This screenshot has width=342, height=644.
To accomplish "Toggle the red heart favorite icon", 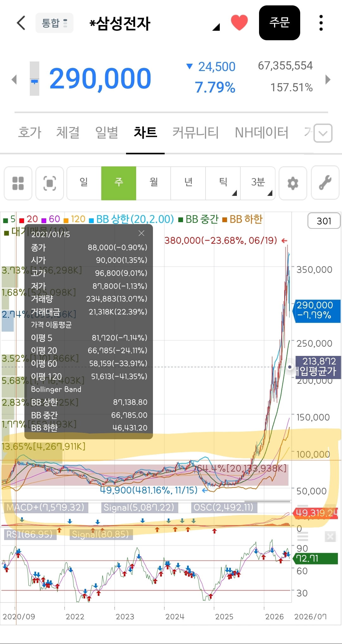I will (x=239, y=23).
